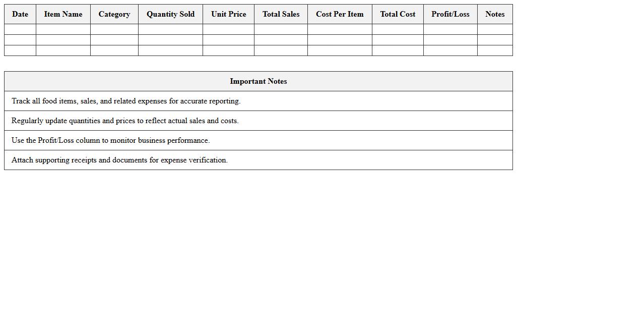Screen dimensions: 644x328
Task: Click the Category column header
Action: [114, 14]
